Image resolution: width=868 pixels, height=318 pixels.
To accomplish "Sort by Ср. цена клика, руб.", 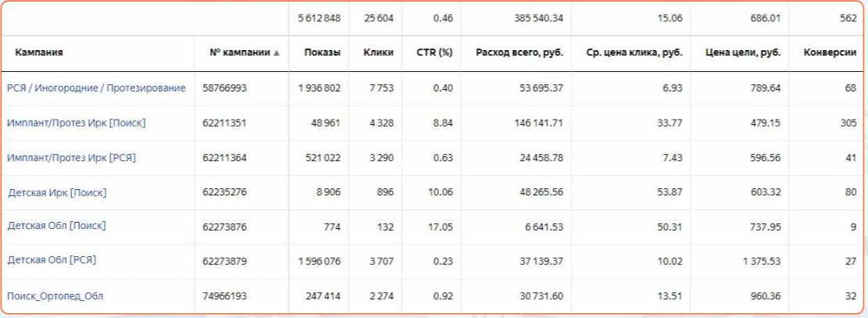I will (x=634, y=53).
